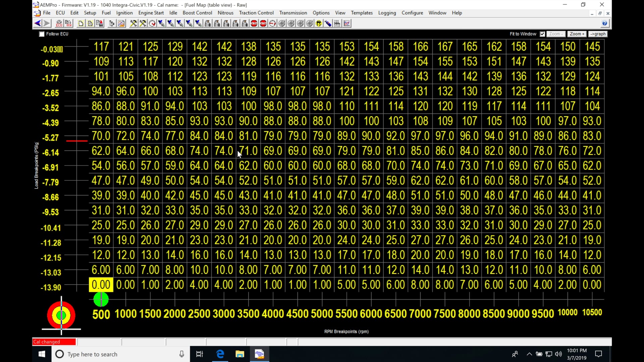Open the Nitrous menu
Screen dimensions: 644x362
(x=225, y=13)
